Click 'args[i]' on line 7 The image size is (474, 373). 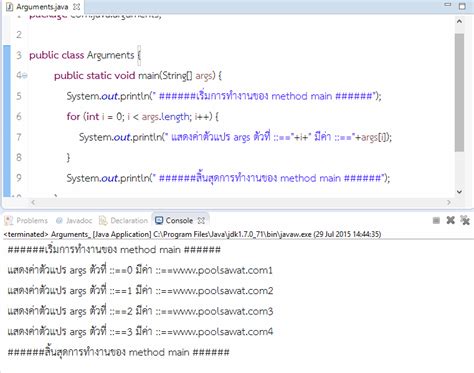(x=375, y=137)
